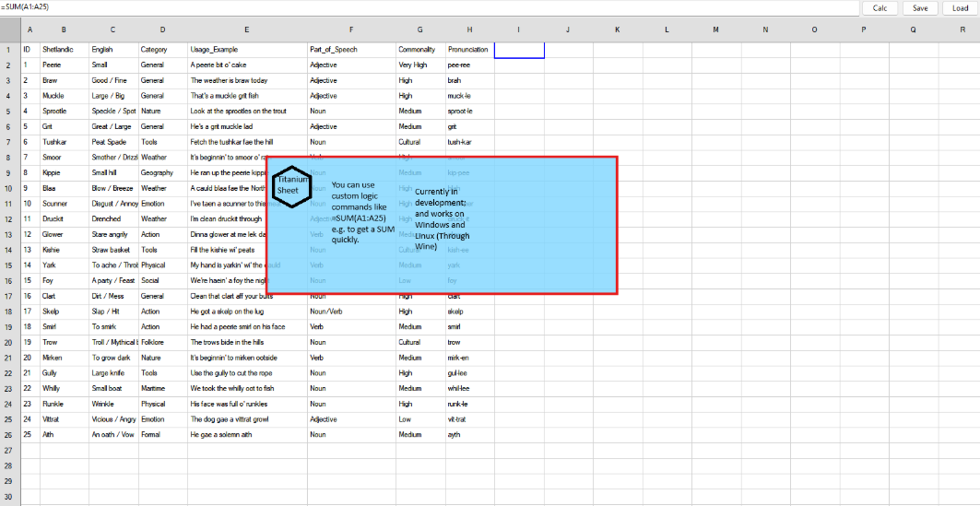Click the cell 'The weather is braw today'
This screenshot has height=506, width=980.
(247, 80)
